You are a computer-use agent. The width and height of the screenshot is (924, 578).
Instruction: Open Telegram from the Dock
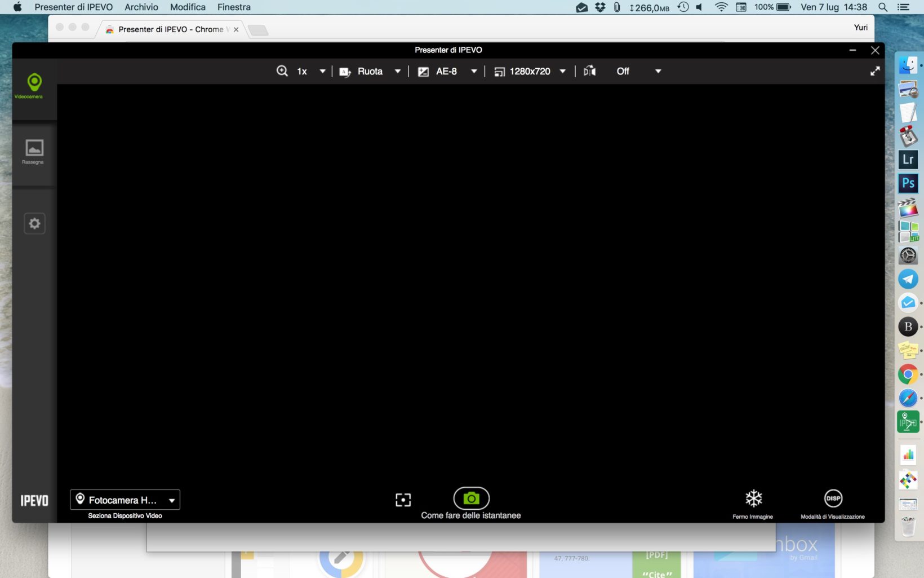click(908, 279)
